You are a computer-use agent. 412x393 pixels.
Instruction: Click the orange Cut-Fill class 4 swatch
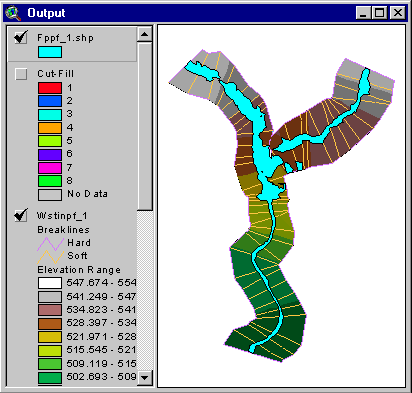[x=50, y=128]
